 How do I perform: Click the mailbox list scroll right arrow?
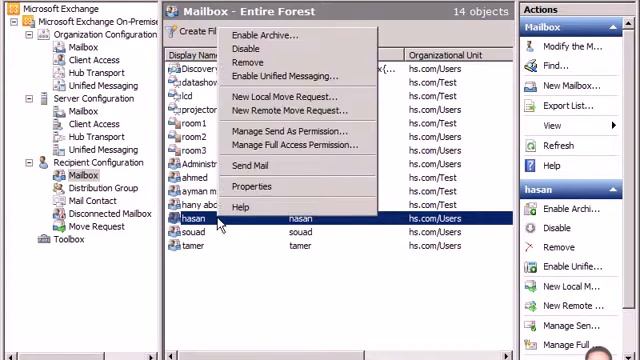point(507,356)
